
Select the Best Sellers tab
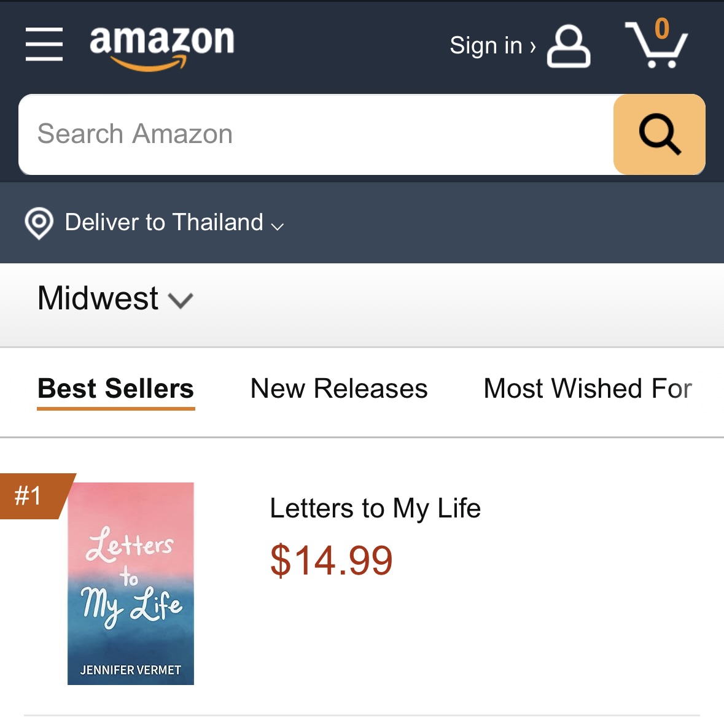(116, 389)
